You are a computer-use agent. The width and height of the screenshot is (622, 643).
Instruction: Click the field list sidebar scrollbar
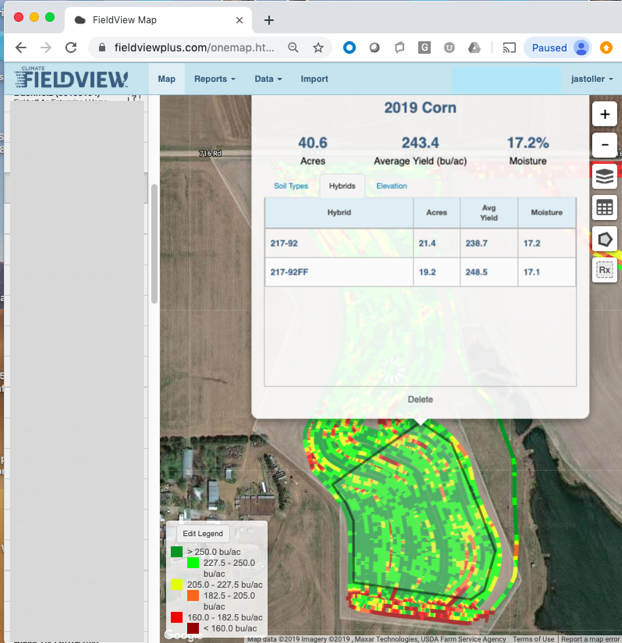tap(154, 244)
